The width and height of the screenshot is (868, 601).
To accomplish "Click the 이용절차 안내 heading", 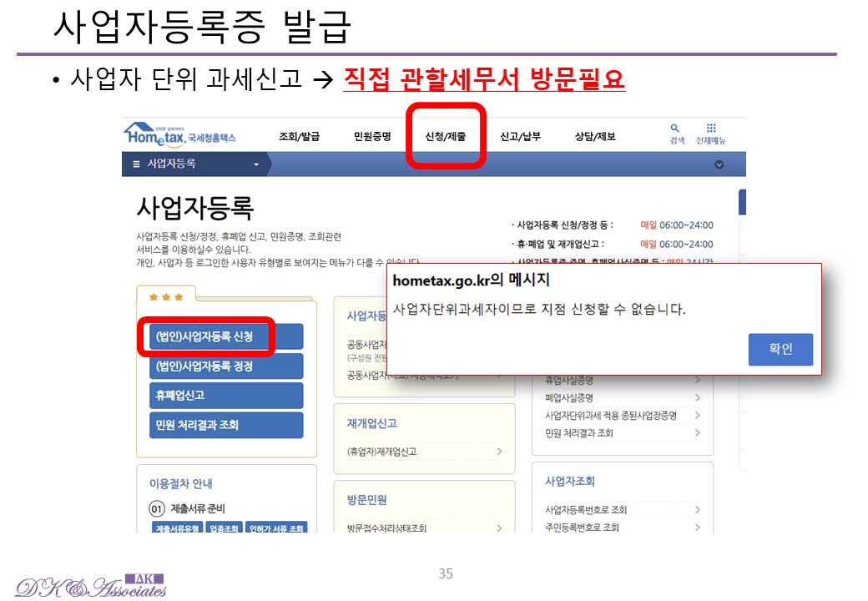I will click(180, 483).
